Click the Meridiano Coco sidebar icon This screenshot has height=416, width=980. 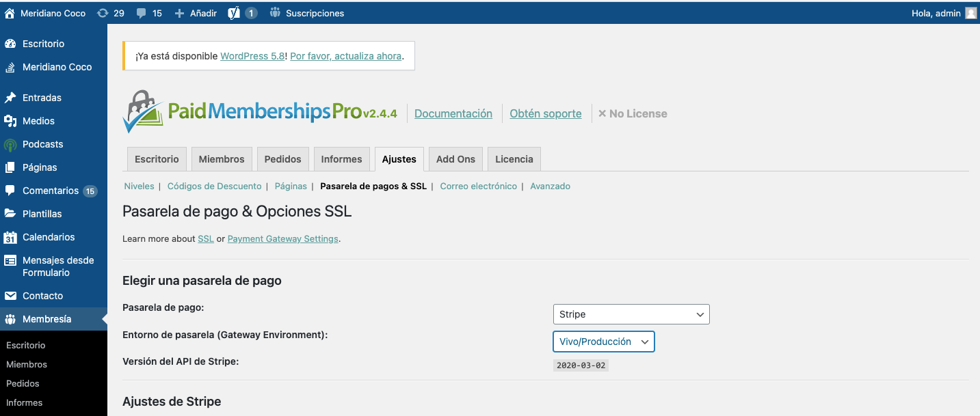point(10,67)
